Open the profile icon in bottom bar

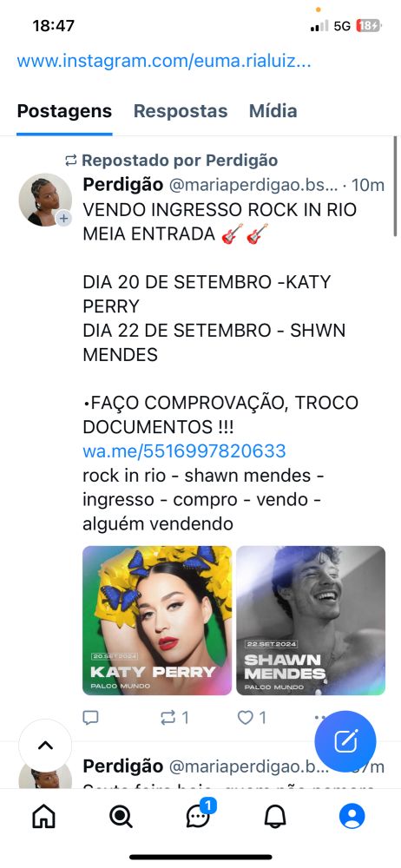click(x=352, y=816)
